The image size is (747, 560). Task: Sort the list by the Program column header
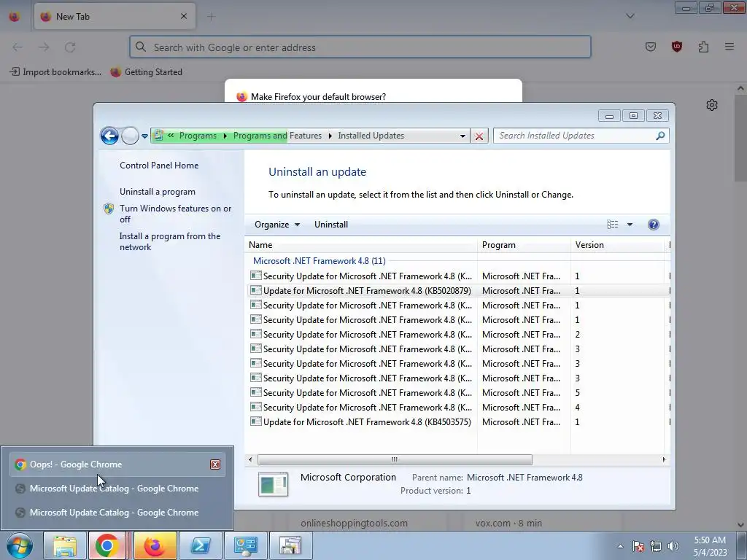[524, 245]
